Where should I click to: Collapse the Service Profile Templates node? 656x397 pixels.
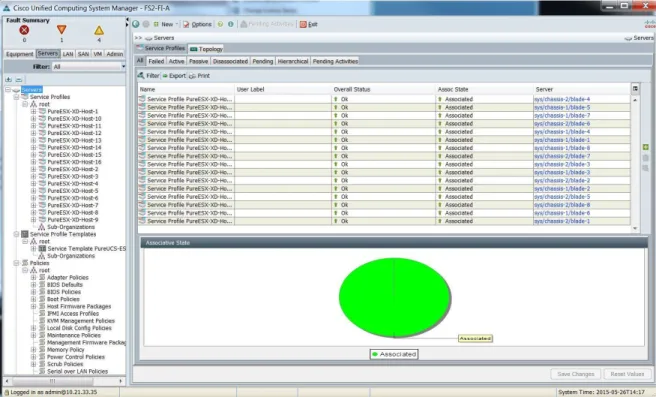16,234
